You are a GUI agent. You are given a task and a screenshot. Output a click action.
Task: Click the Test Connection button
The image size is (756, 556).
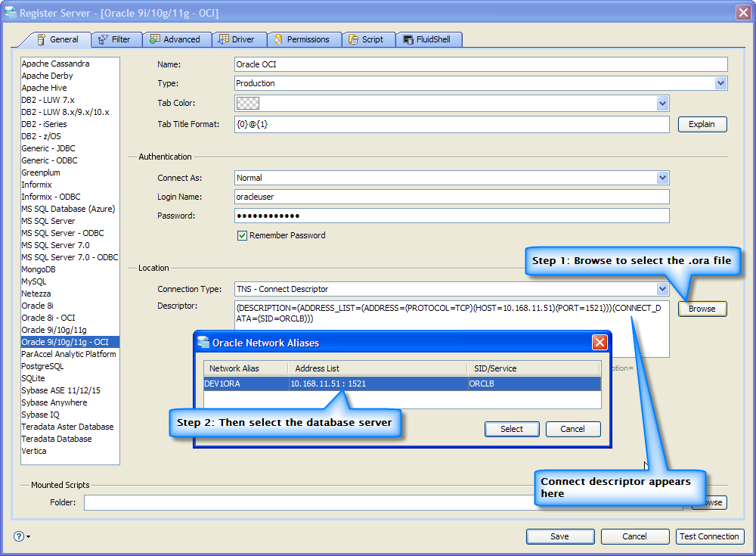709,536
